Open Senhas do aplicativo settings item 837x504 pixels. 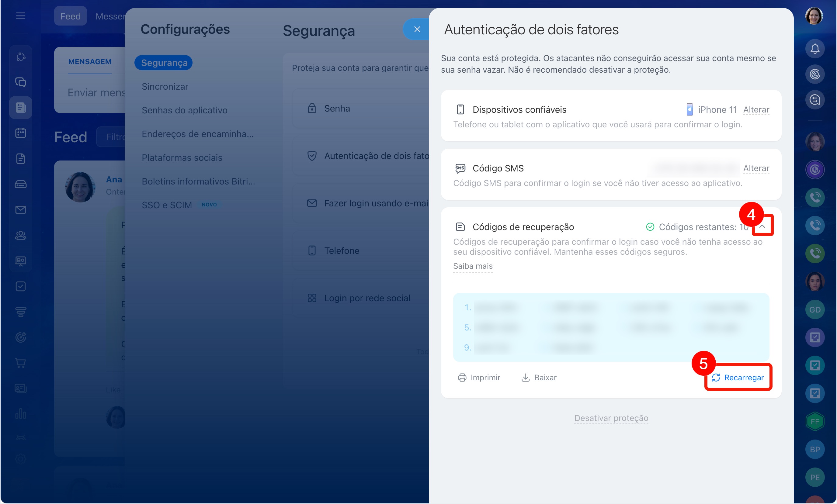(x=184, y=110)
